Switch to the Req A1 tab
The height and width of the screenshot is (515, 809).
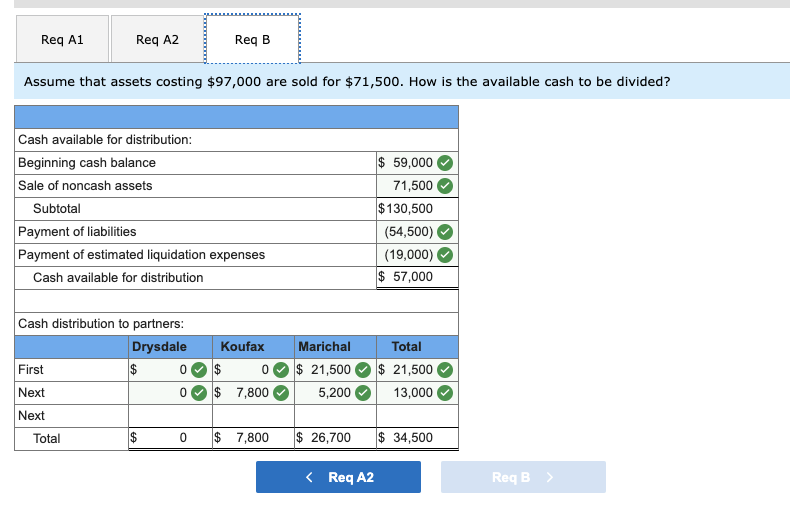click(62, 39)
